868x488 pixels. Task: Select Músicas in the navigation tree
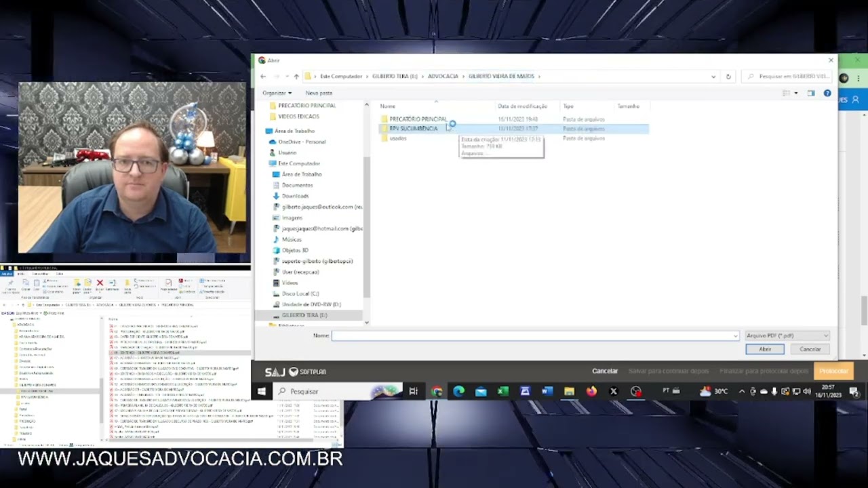point(292,239)
